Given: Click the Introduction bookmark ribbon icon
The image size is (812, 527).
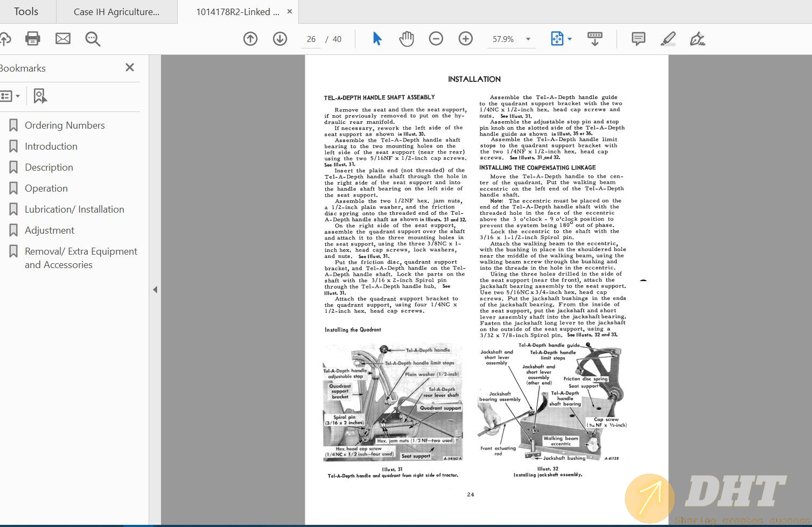Looking at the screenshot, I should click(13, 146).
